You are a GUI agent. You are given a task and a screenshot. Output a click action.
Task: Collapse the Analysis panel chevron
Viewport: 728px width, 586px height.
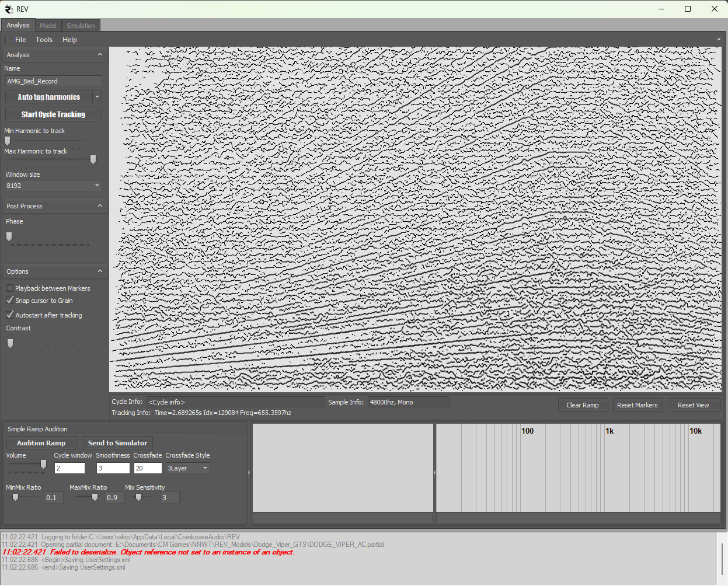[100, 55]
